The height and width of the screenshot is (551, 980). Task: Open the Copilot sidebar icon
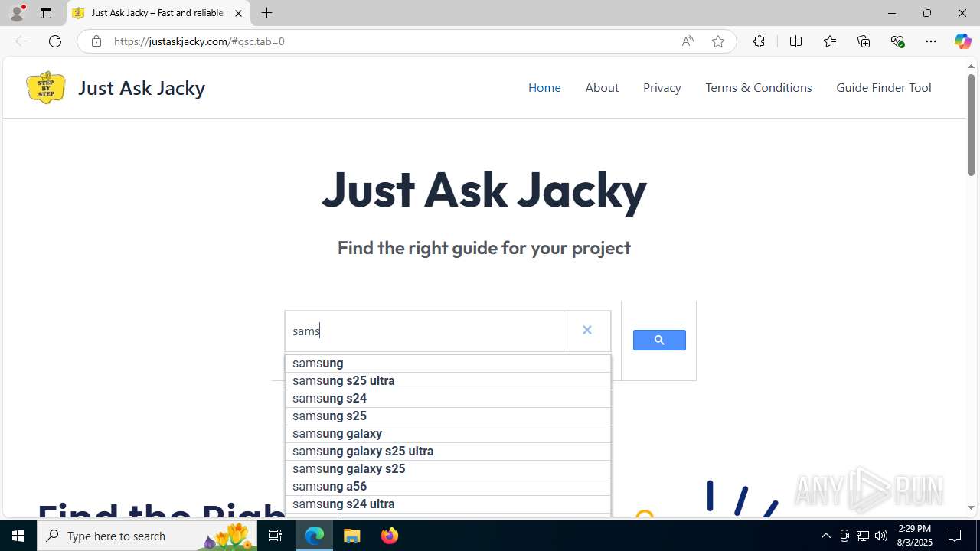pyautogui.click(x=962, y=41)
